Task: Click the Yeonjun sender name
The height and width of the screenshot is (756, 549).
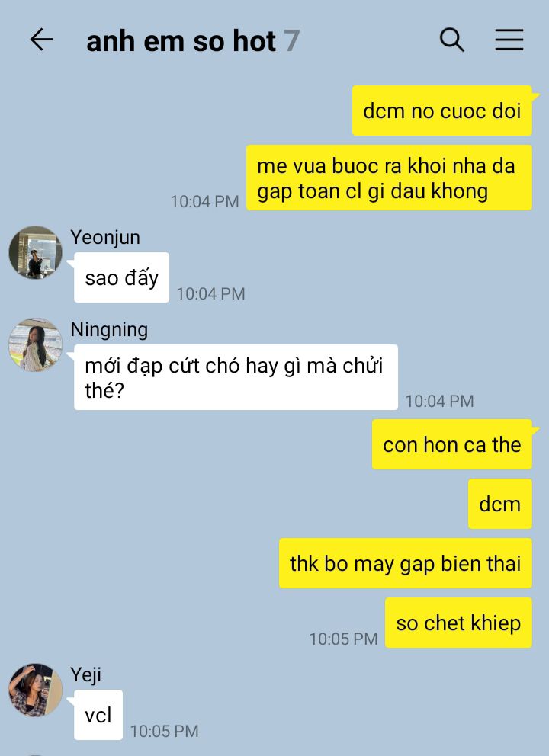Action: pyautogui.click(x=105, y=238)
